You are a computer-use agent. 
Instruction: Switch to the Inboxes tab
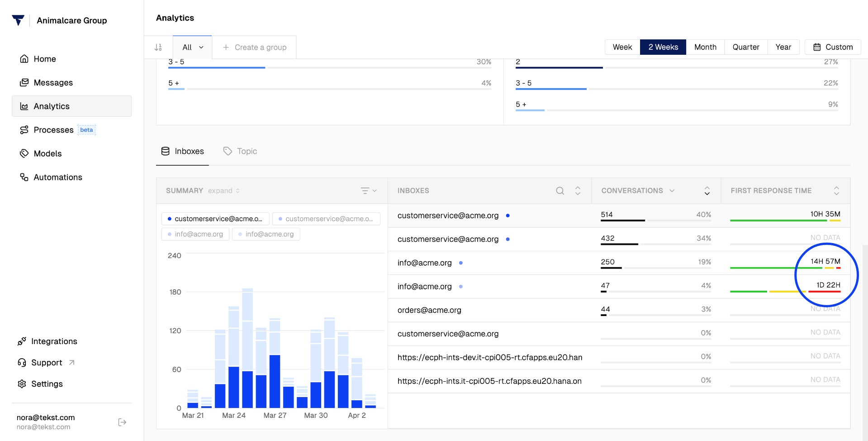pos(183,151)
